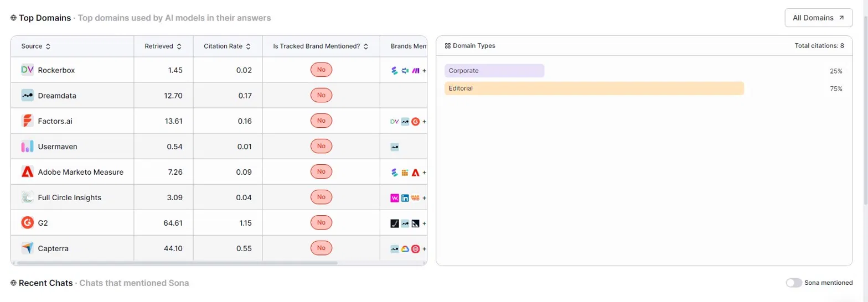The image size is (868, 302).
Task: Click the globe icon beside Top Domains
Action: (x=13, y=18)
